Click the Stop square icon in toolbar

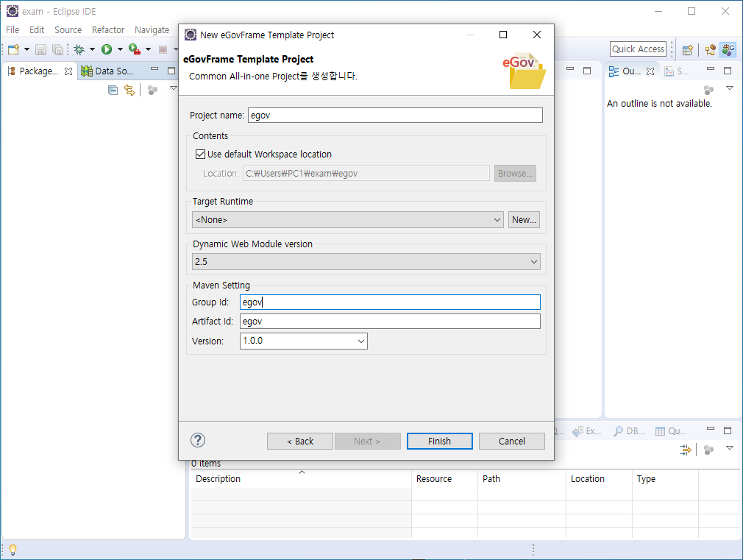coord(163,49)
